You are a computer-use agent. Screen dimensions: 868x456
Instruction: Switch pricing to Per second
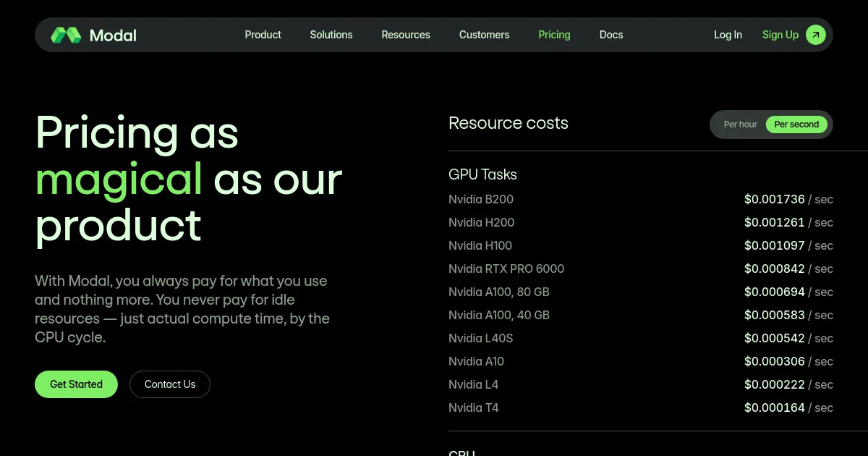796,124
